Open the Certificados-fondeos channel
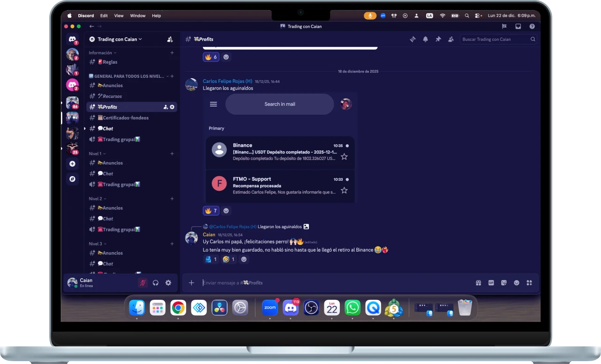601x364 pixels. tap(132, 118)
